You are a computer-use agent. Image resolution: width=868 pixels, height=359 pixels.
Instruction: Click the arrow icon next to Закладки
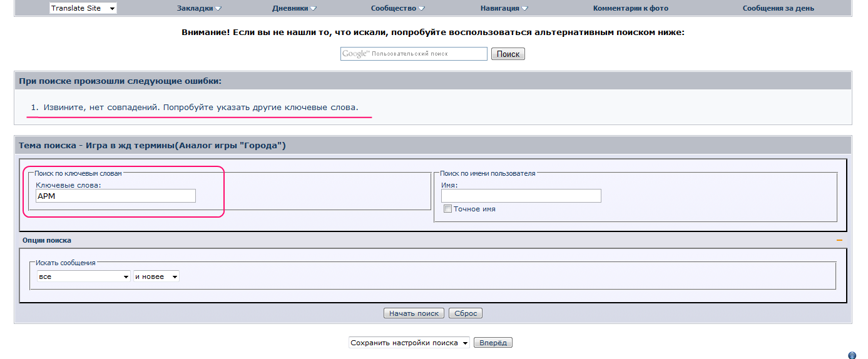point(218,9)
